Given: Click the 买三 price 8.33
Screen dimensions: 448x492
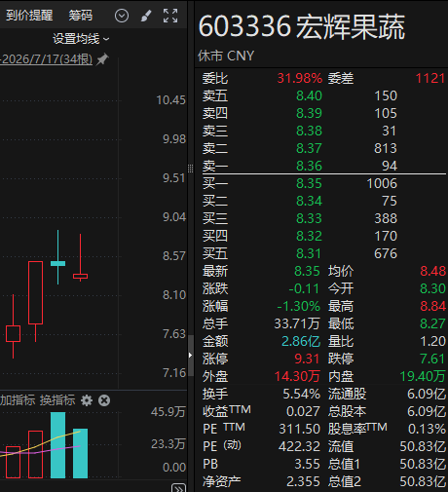Looking at the screenshot, I should (309, 218).
